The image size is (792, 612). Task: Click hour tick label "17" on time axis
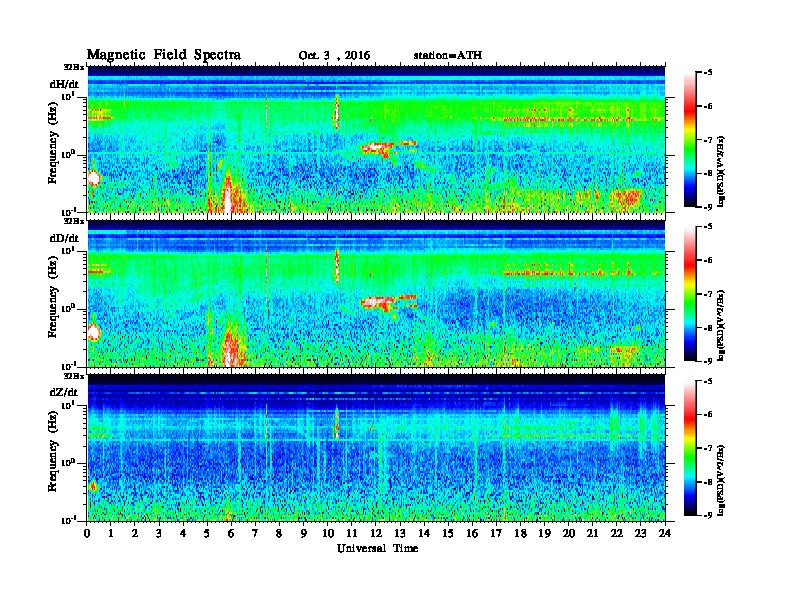tap(496, 533)
